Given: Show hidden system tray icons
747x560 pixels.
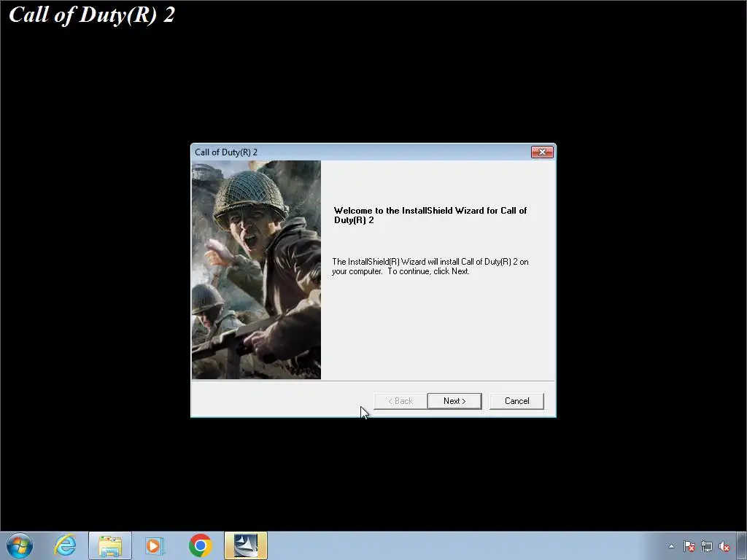Looking at the screenshot, I should 672,546.
